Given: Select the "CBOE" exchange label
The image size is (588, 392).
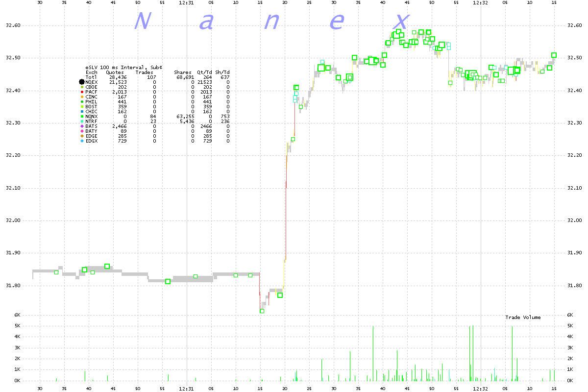Looking at the screenshot, I should point(92,87).
